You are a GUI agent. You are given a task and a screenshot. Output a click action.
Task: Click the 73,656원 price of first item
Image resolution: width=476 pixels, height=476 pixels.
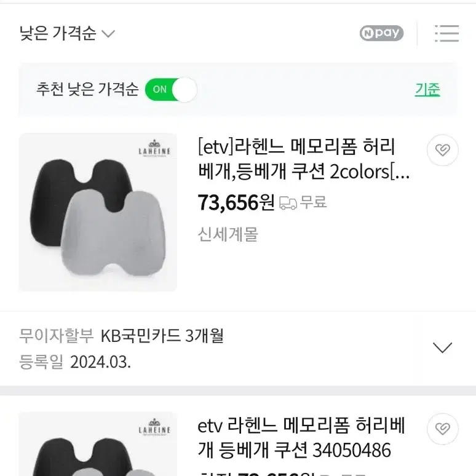236,202
